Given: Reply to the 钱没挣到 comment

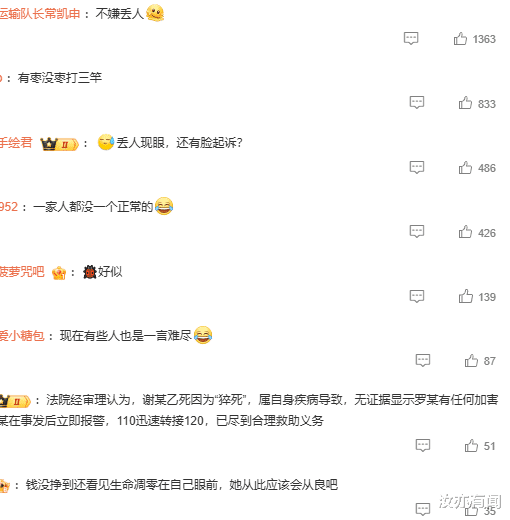Looking at the screenshot, I should tap(423, 509).
